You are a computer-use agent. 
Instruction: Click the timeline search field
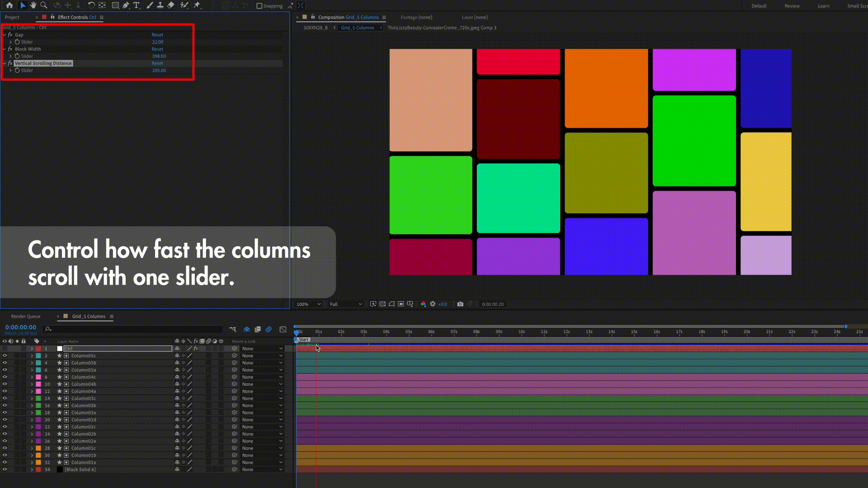(136, 329)
